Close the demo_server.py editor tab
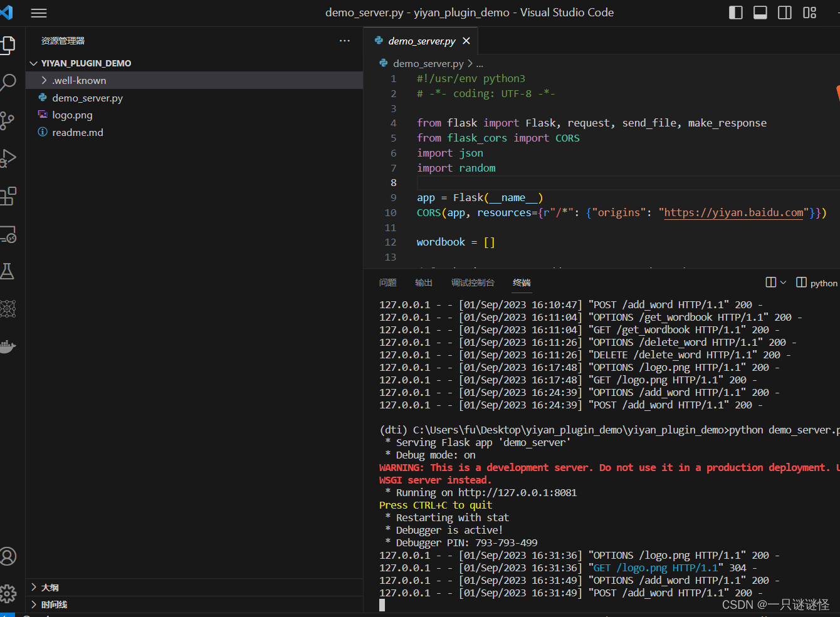 [x=466, y=41]
